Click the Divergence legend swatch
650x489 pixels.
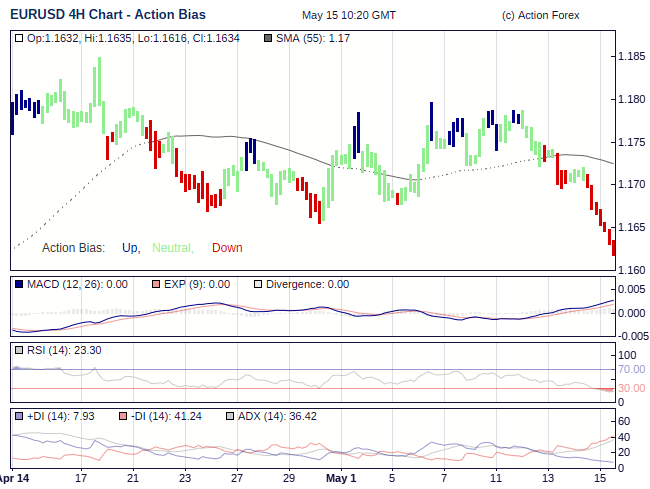pos(258,284)
